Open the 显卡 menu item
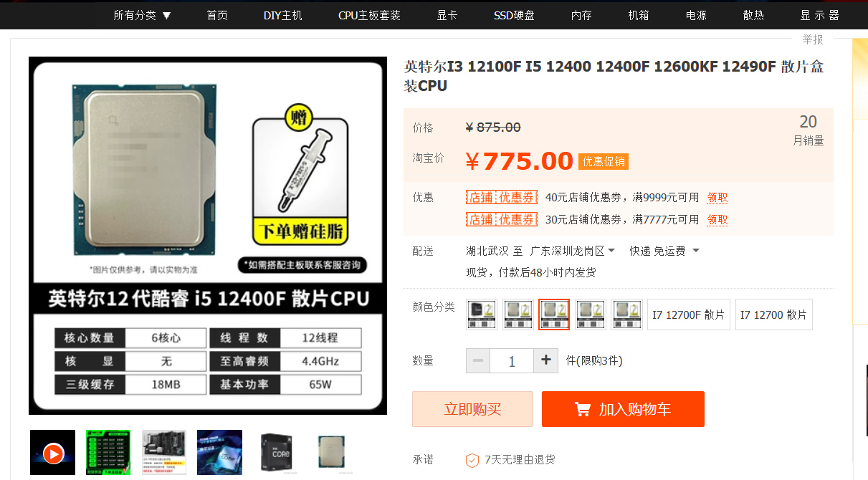The height and width of the screenshot is (480, 868). tap(447, 15)
